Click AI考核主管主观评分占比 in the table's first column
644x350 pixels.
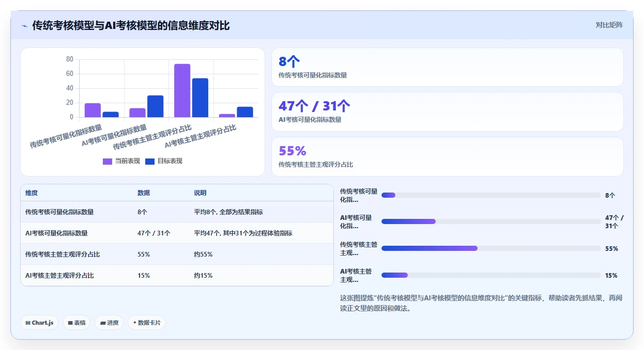point(59,276)
